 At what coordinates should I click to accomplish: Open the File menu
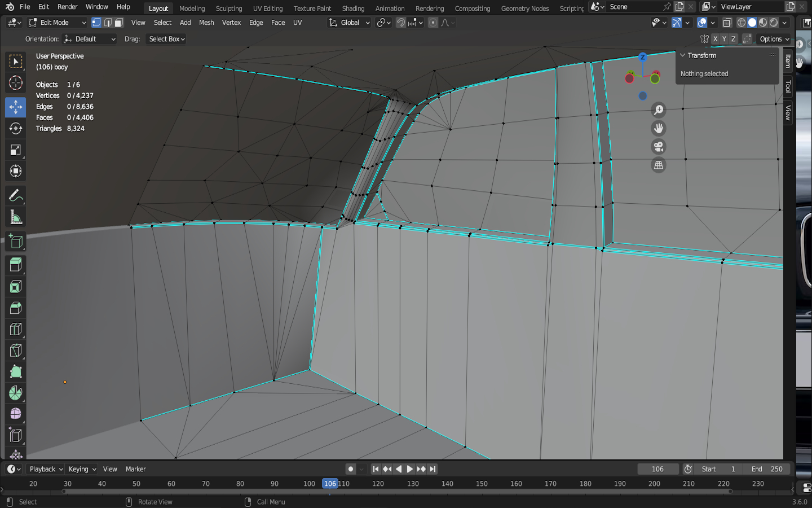tap(25, 7)
